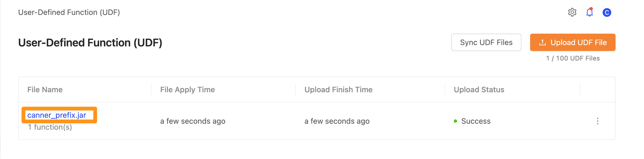644x159 pixels.
Task: Select the File Apply Time column header
Action: [188, 90]
